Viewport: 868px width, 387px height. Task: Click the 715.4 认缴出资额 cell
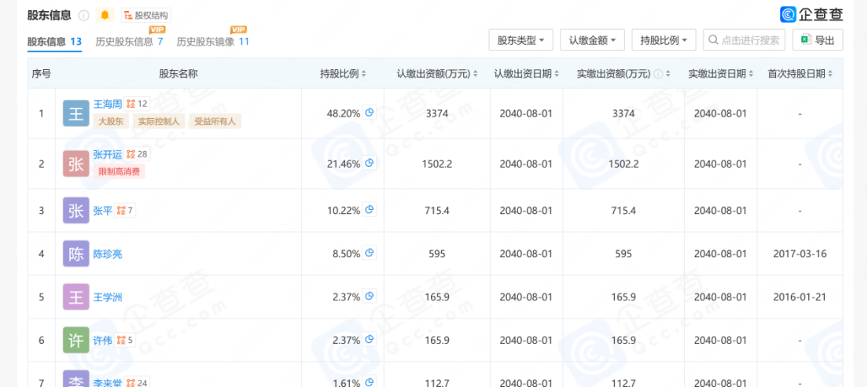[x=437, y=210]
